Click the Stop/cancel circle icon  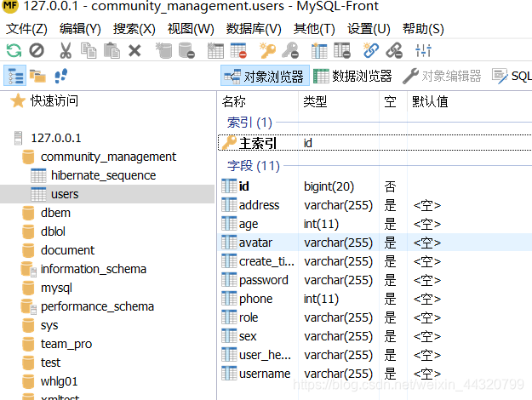tap(37, 51)
